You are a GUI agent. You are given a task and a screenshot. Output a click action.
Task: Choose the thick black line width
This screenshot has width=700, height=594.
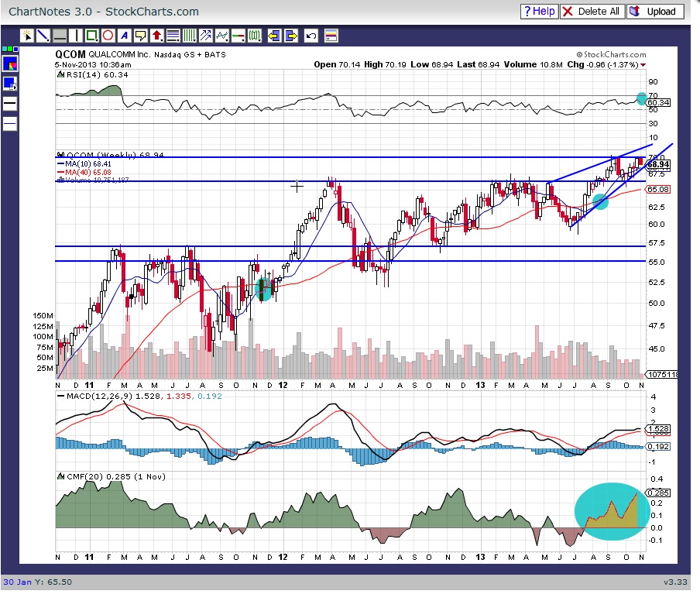10,104
